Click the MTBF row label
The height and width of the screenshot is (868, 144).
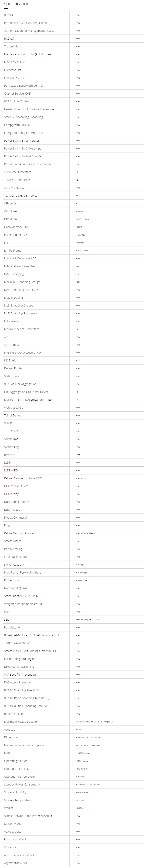[x=8, y=753]
